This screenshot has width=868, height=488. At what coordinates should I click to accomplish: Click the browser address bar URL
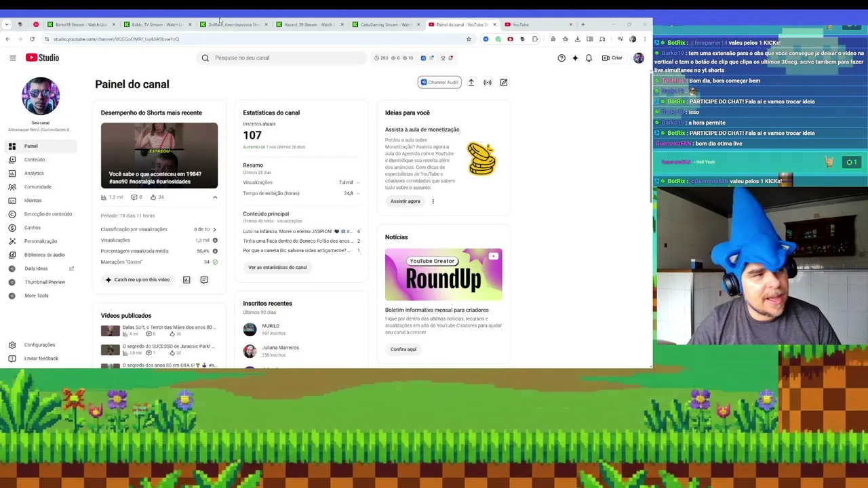(x=117, y=39)
